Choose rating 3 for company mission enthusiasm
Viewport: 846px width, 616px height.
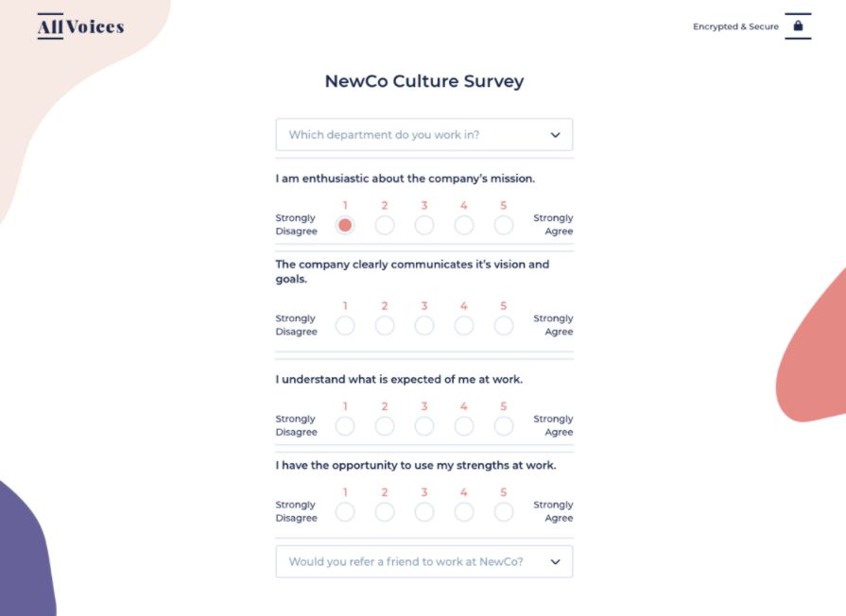424,225
